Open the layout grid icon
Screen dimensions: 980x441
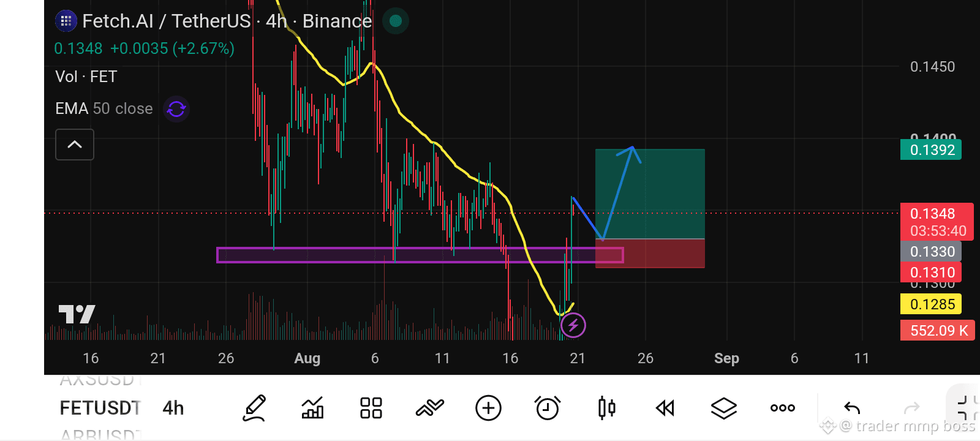coord(371,408)
